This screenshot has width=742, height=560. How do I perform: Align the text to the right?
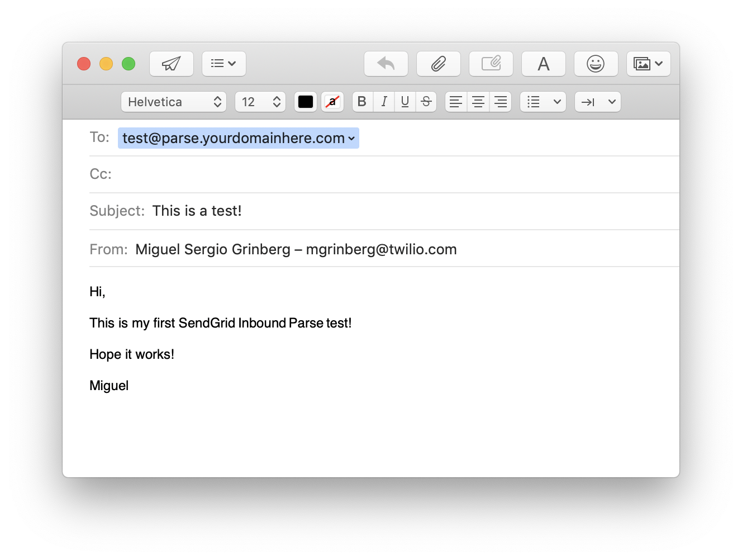click(x=501, y=102)
